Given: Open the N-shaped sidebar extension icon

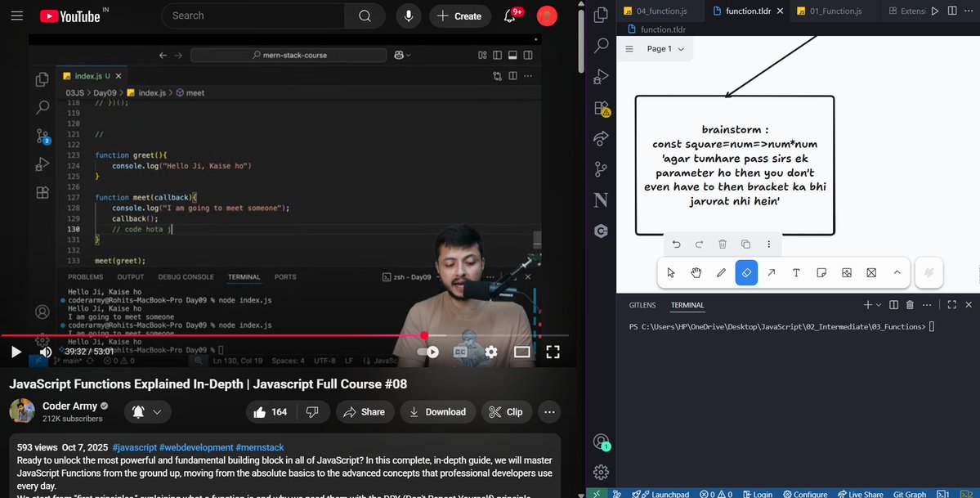Looking at the screenshot, I should click(602, 200).
